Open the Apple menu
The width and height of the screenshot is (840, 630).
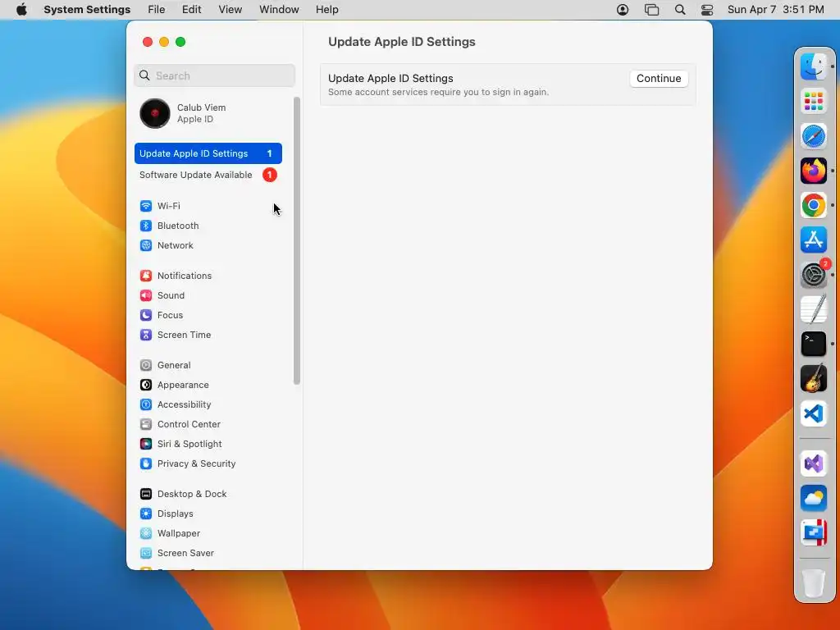click(x=21, y=10)
